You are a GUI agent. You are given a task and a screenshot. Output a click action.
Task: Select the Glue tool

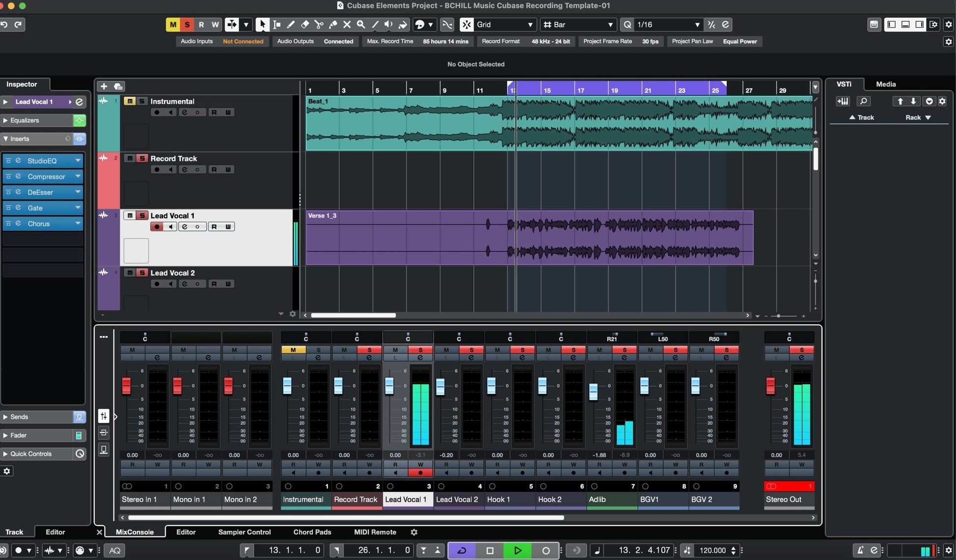tap(333, 25)
